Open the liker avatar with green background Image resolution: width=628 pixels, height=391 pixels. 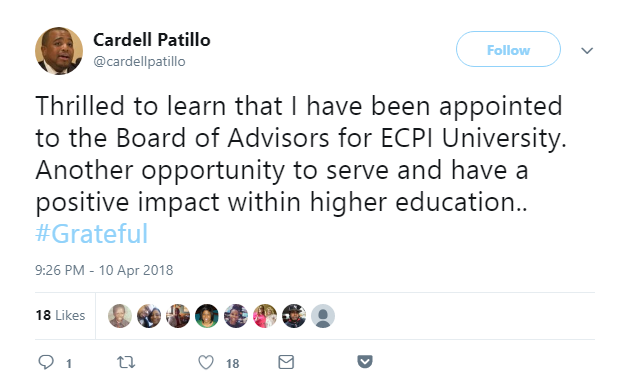(x=207, y=316)
